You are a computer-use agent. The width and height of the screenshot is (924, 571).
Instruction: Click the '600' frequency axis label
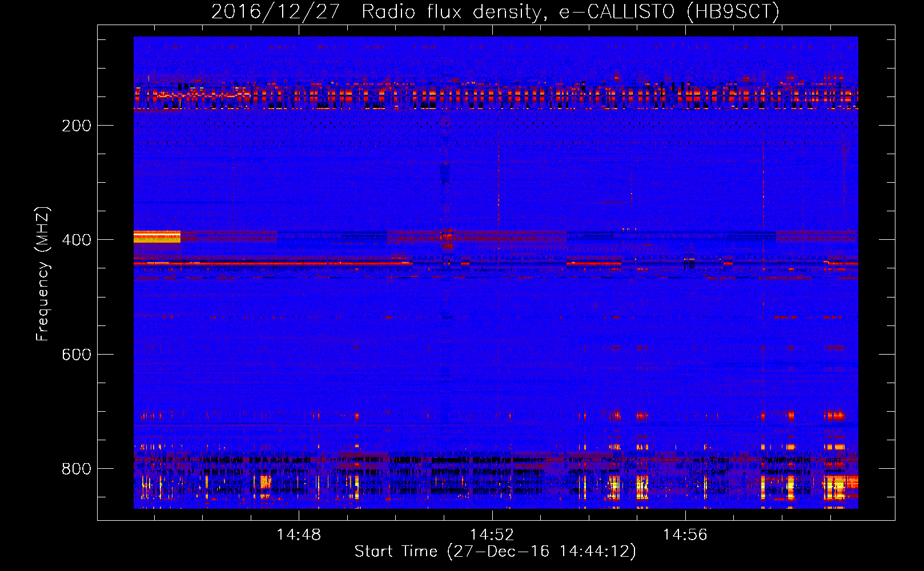[x=77, y=354]
